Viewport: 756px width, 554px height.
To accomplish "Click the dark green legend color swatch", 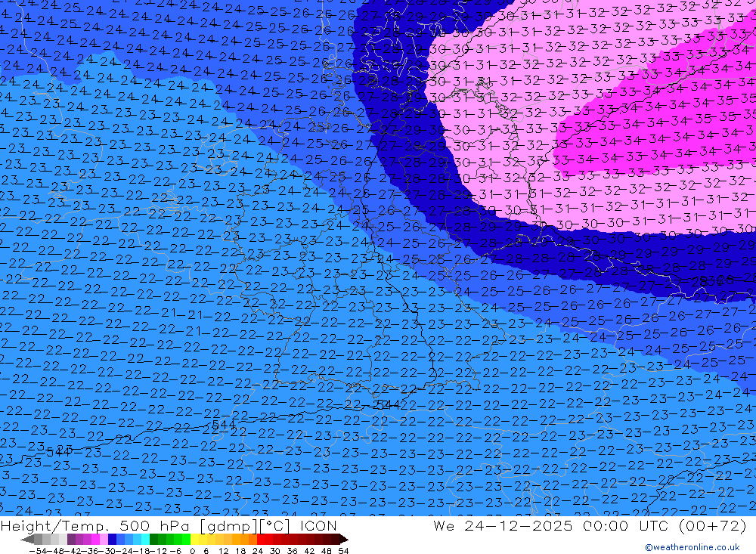I will coord(153,539).
